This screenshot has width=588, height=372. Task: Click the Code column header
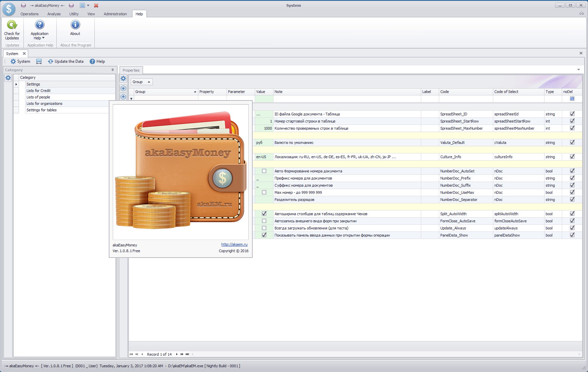point(466,92)
